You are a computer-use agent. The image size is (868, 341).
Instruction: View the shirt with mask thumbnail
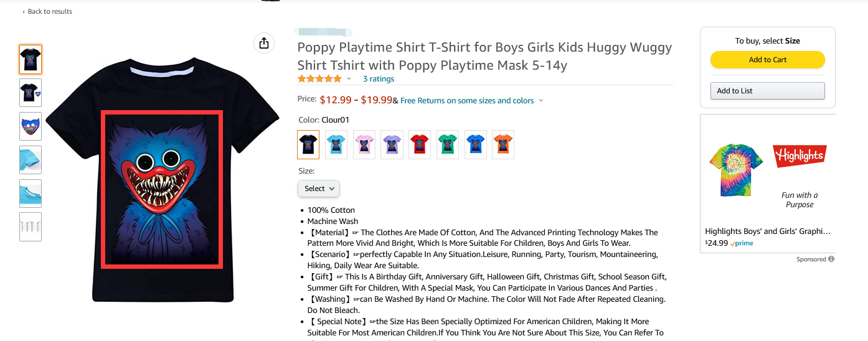[31, 93]
